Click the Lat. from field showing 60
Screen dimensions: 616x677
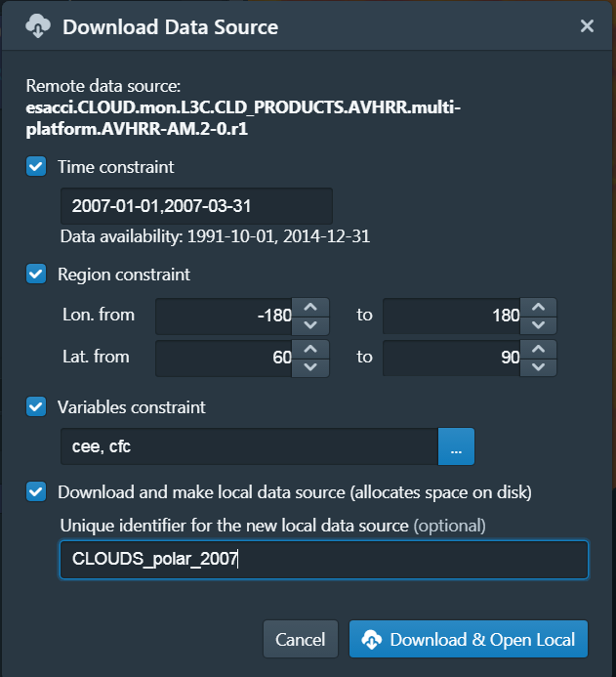(224, 358)
